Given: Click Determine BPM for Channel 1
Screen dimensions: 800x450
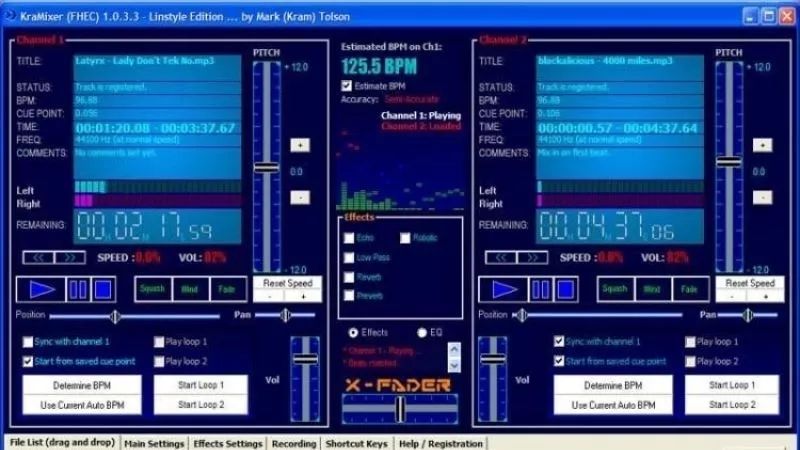Looking at the screenshot, I should click(82, 385).
